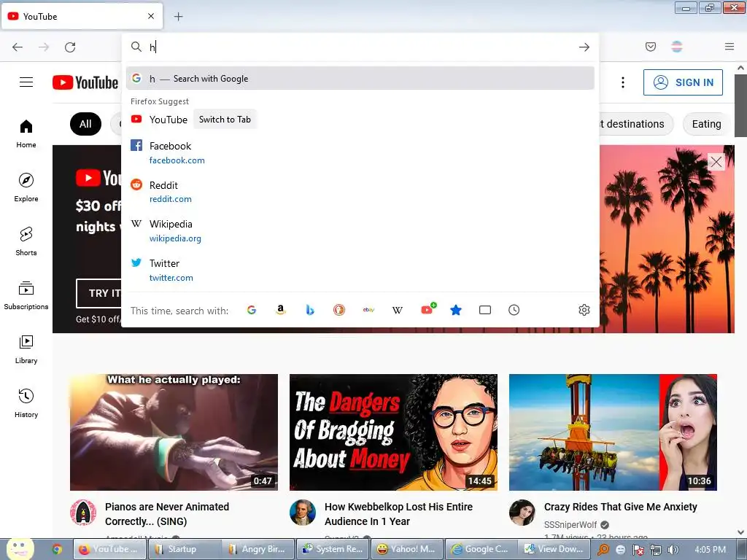The image size is (747, 560).
Task: Click the YouTube logo
Action: tap(85, 82)
